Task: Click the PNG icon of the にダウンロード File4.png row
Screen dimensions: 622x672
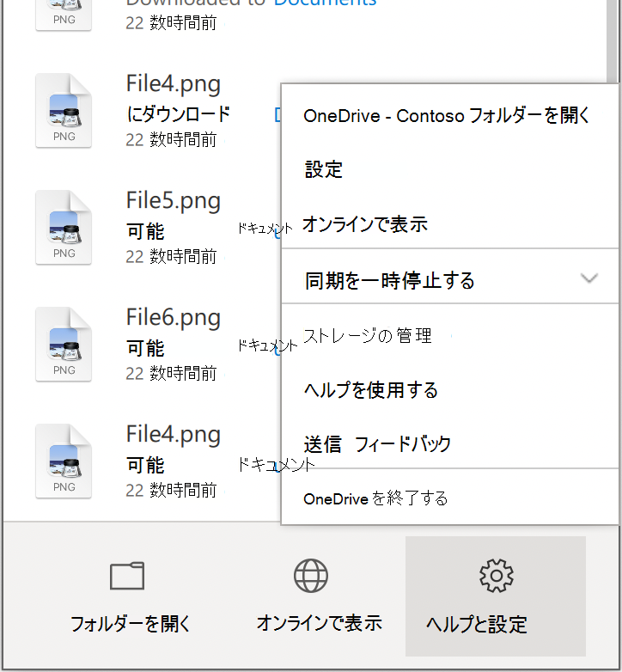Action: pyautogui.click(x=64, y=111)
